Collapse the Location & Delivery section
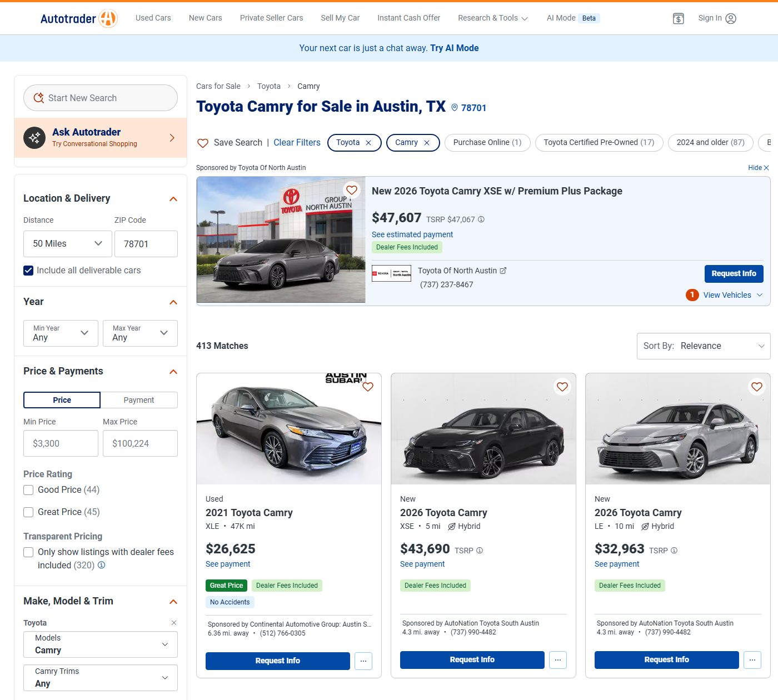 tap(173, 199)
